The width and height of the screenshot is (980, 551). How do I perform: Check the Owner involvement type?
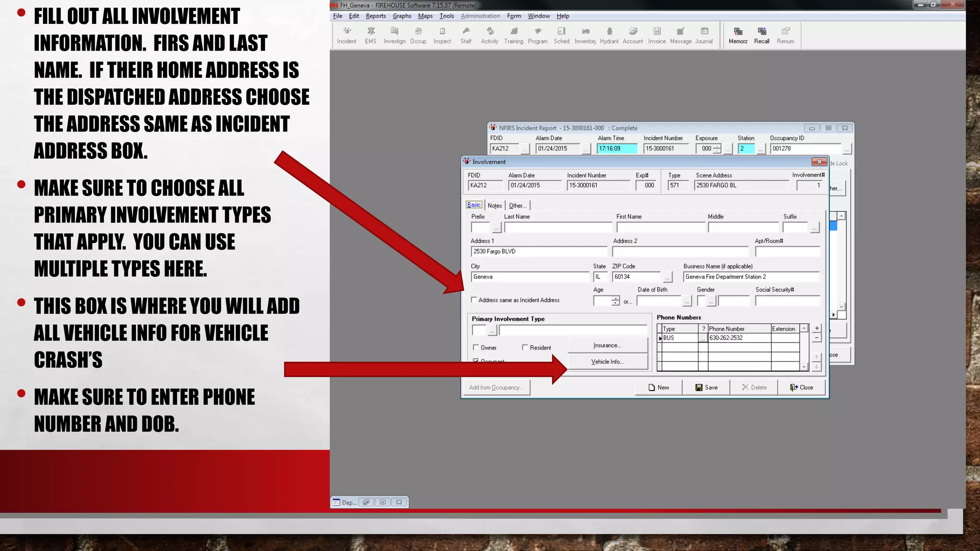click(x=476, y=347)
